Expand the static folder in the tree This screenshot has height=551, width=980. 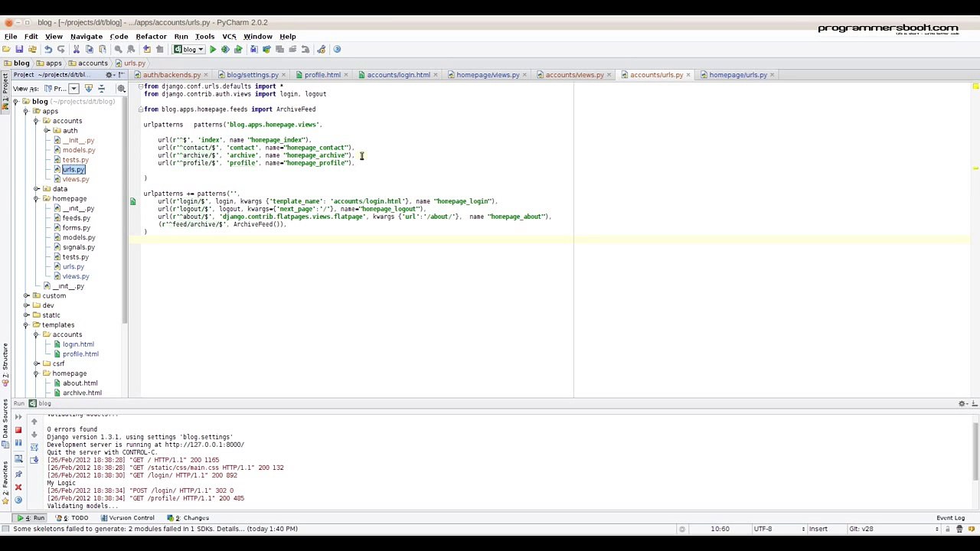pyautogui.click(x=26, y=315)
